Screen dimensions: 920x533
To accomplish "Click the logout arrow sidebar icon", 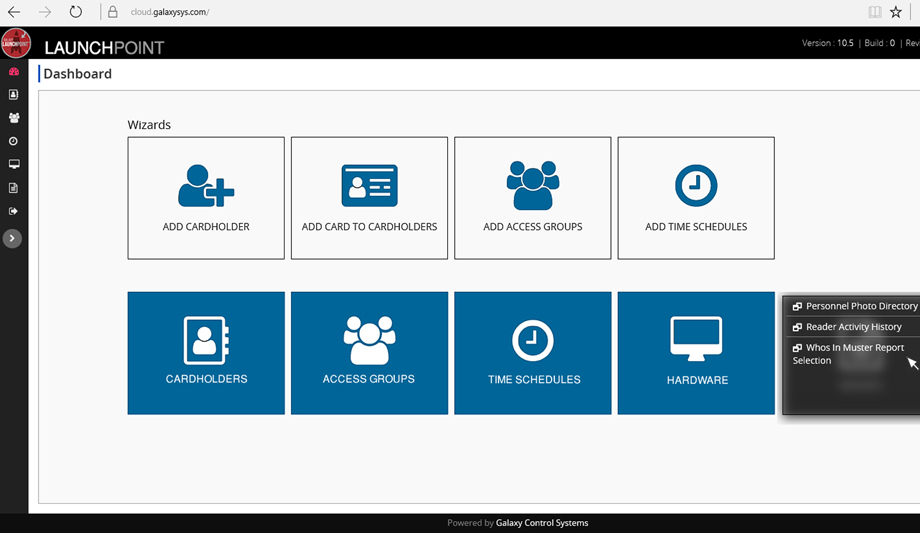I will coord(13,211).
